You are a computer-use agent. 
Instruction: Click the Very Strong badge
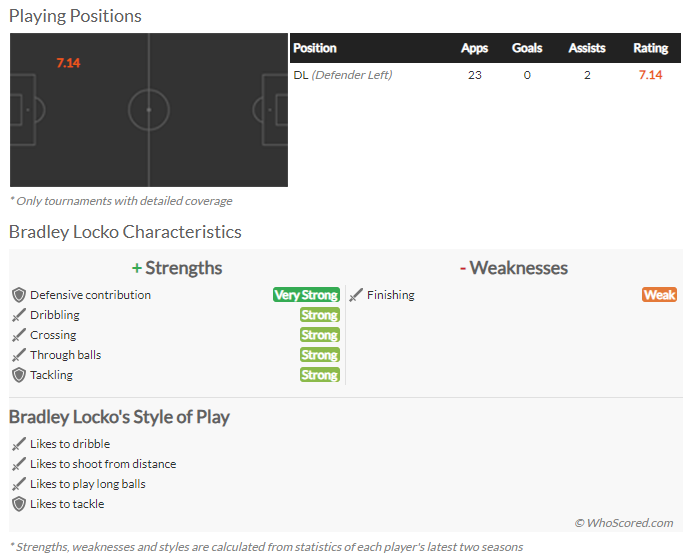pos(306,295)
